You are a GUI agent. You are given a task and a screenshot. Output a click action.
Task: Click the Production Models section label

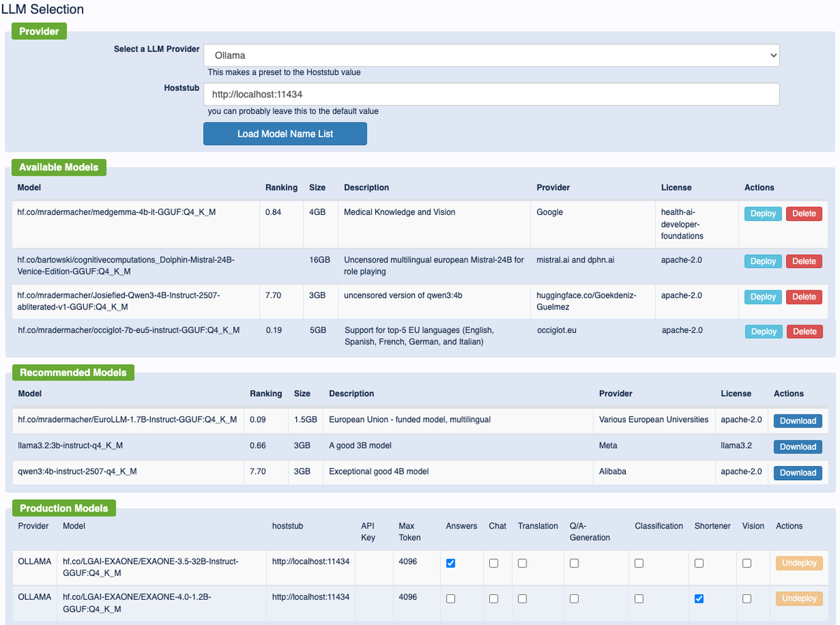point(64,508)
